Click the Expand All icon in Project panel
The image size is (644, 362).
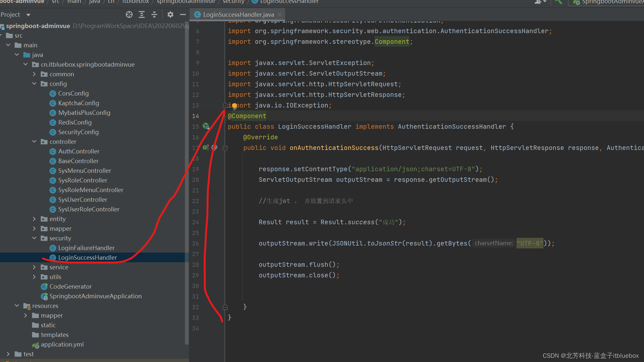142,14
